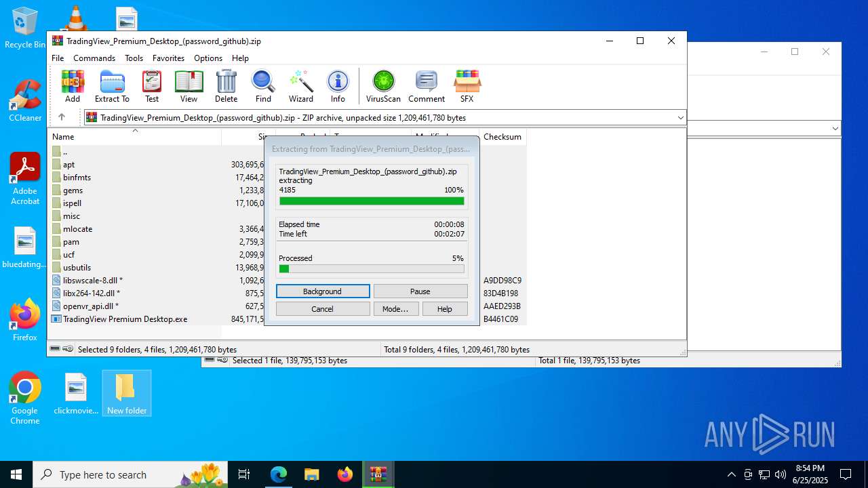The width and height of the screenshot is (868, 488).
Task: Click Help in the extraction dialog
Action: pyautogui.click(x=445, y=309)
